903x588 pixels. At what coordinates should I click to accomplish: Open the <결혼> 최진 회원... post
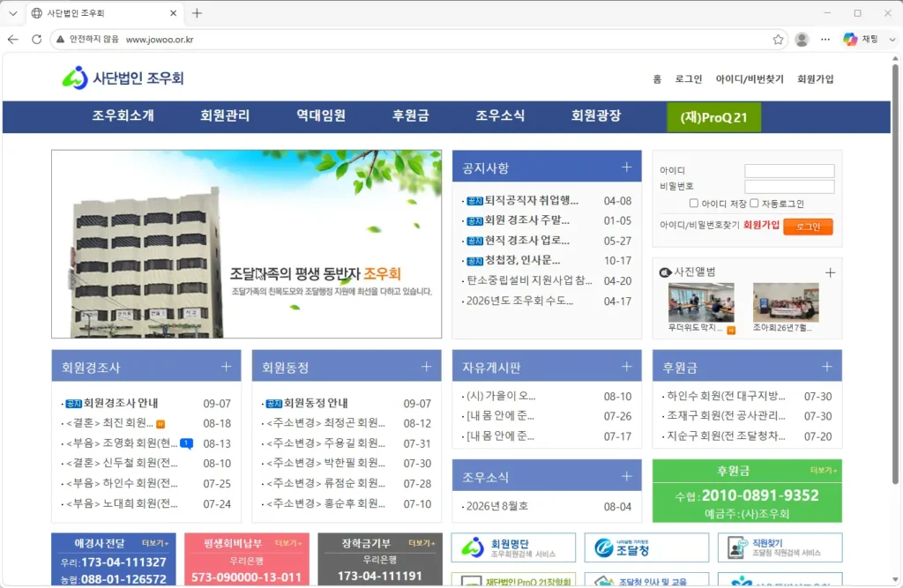[x=109, y=423]
